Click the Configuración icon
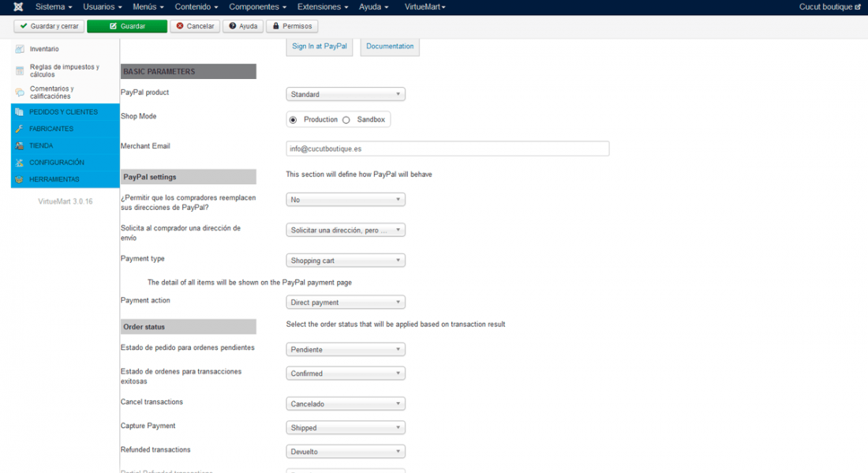Image resolution: width=868 pixels, height=473 pixels. point(20,163)
